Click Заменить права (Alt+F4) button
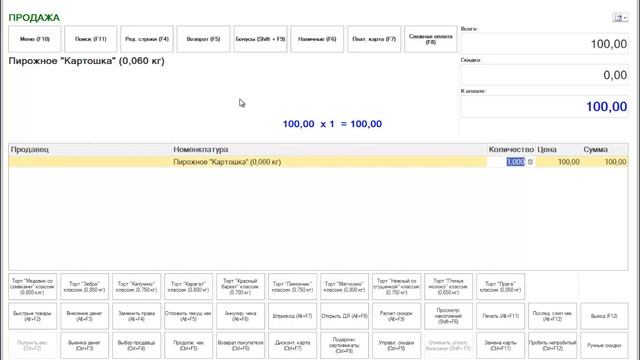640x360 pixels. pyautogui.click(x=136, y=316)
